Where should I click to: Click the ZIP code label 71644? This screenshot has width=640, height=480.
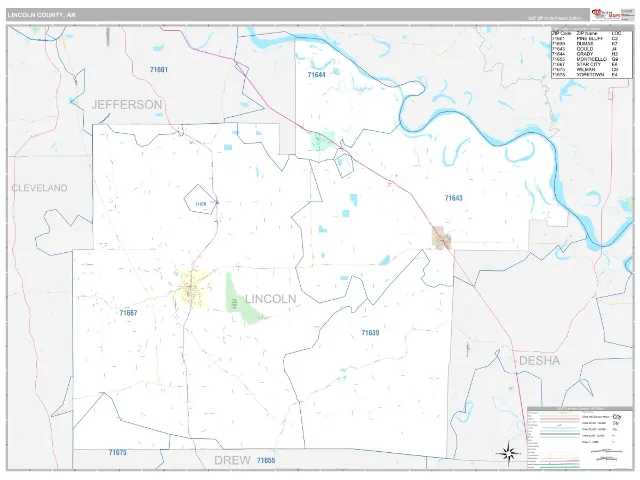coord(317,75)
